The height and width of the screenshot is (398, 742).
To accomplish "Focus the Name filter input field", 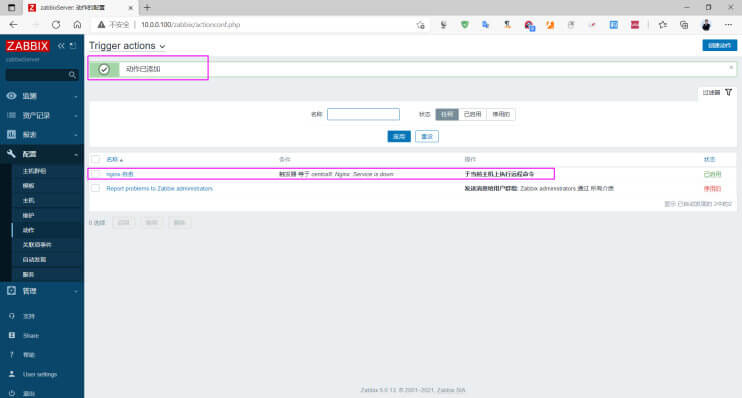I will click(363, 115).
